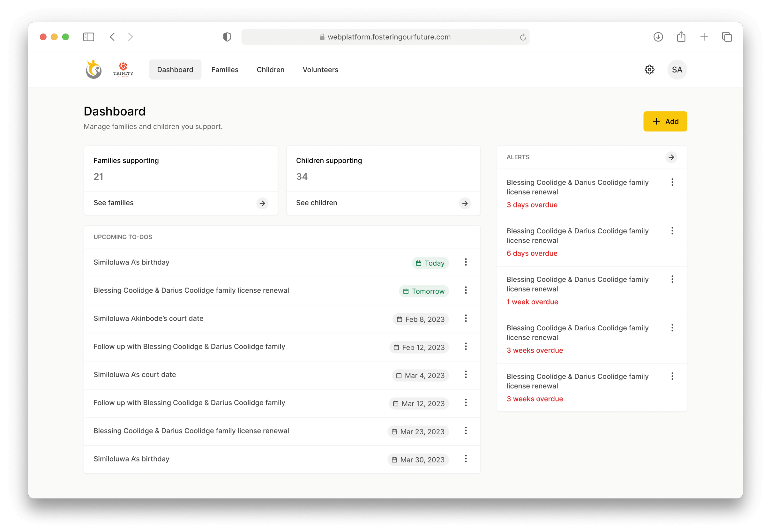
Task: Open options menu for 3 days overdue alert
Action: [672, 182]
